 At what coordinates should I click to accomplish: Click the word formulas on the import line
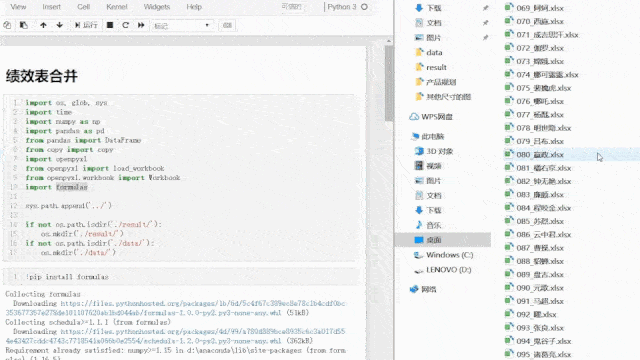(x=72, y=187)
